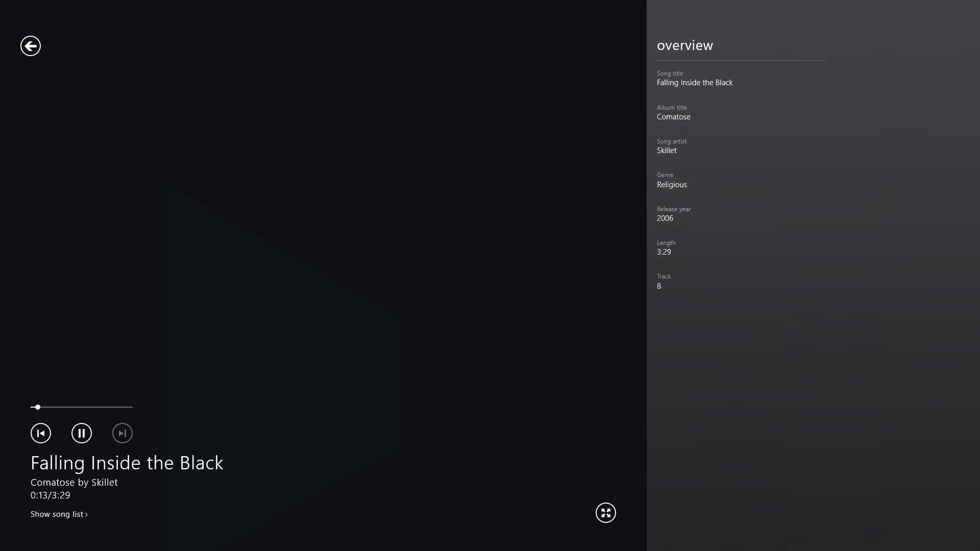Click the Track label
This screenshot has width=980, height=551.
coord(664,277)
